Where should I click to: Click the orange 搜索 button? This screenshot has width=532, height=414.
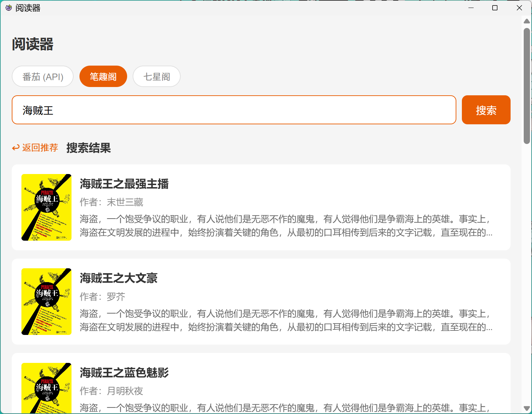pyautogui.click(x=486, y=110)
